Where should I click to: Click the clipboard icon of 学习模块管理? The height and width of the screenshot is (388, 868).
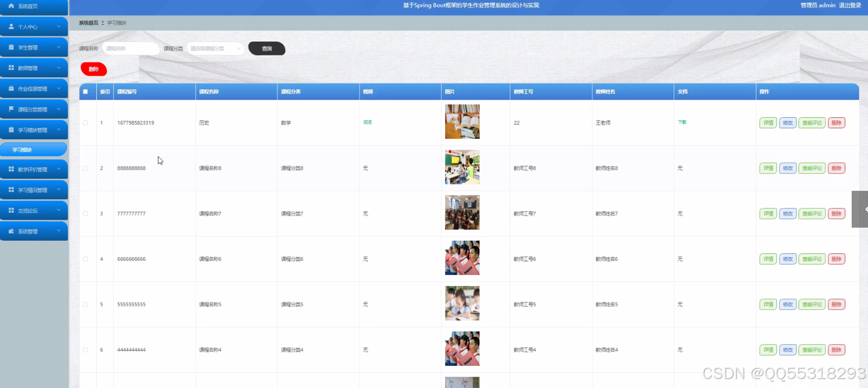(x=11, y=129)
